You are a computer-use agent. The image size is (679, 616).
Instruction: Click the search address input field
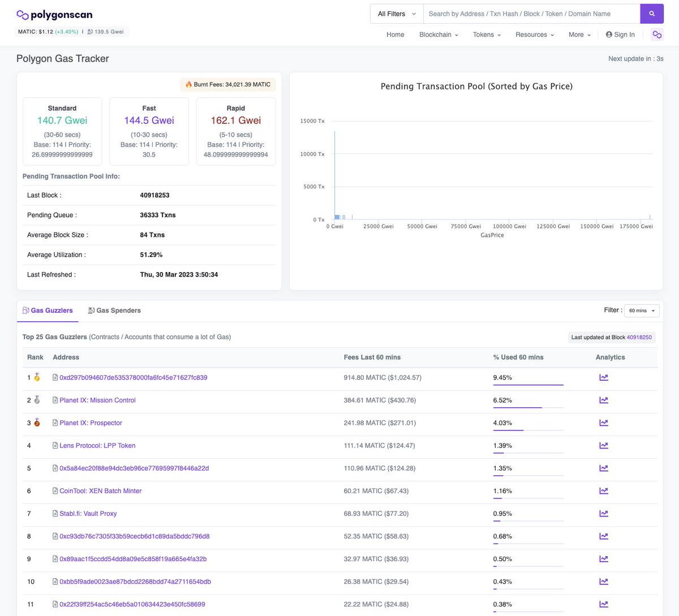(531, 14)
